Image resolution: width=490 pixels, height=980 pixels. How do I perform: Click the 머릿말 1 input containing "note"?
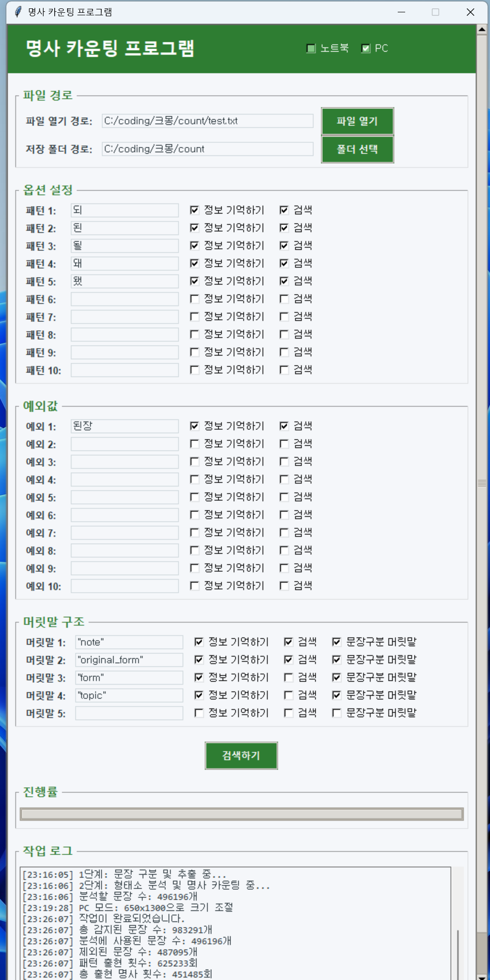pyautogui.click(x=129, y=642)
